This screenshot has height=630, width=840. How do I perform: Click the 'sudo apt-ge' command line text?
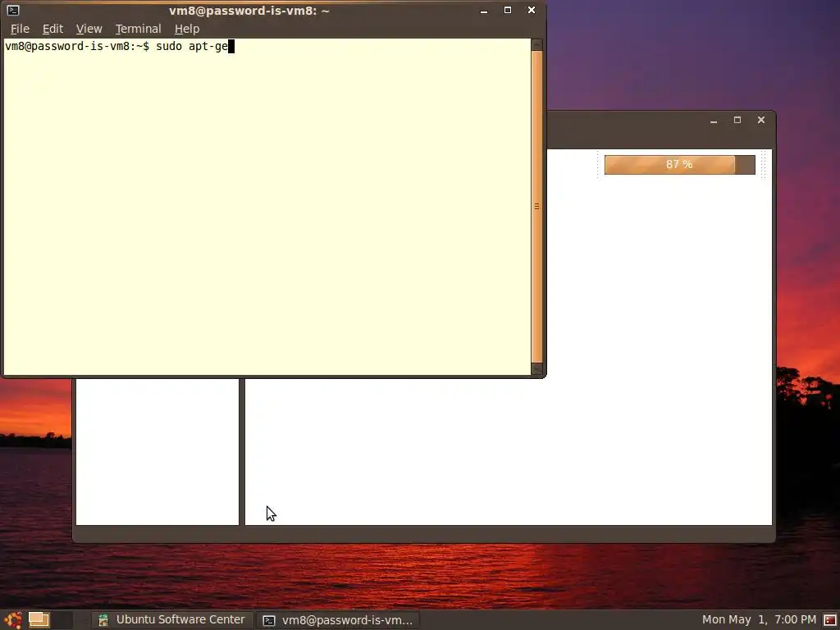tap(192, 46)
